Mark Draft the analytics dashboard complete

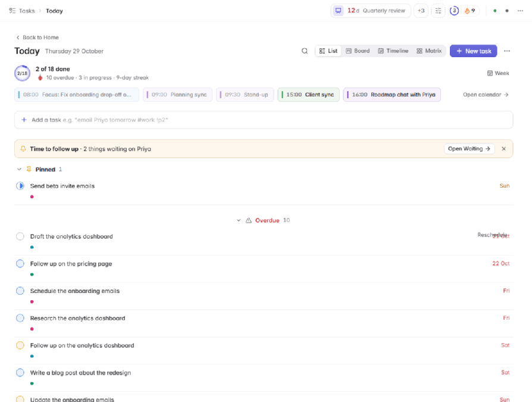[20, 236]
